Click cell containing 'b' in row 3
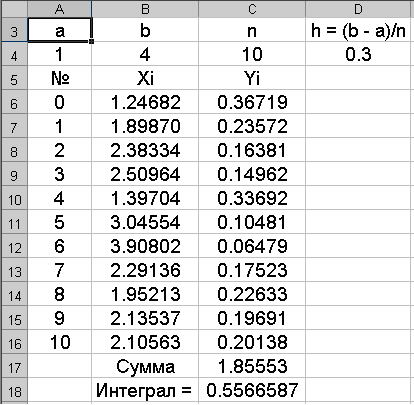 (145, 30)
